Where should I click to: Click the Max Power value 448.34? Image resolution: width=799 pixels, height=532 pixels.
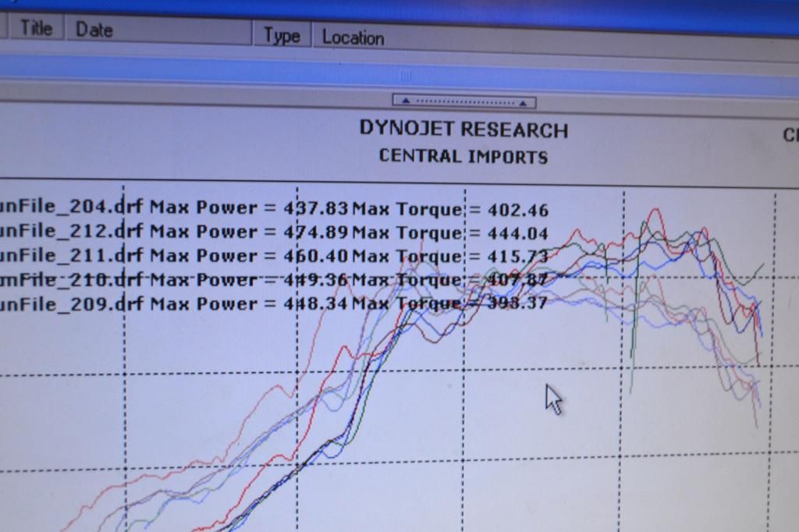pyautogui.click(x=316, y=303)
